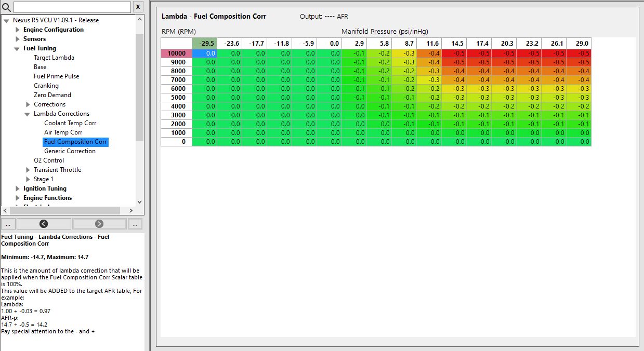The height and width of the screenshot is (351, 644).
Task: Click the ellipsis button right of forward arrow
Action: coord(135,224)
